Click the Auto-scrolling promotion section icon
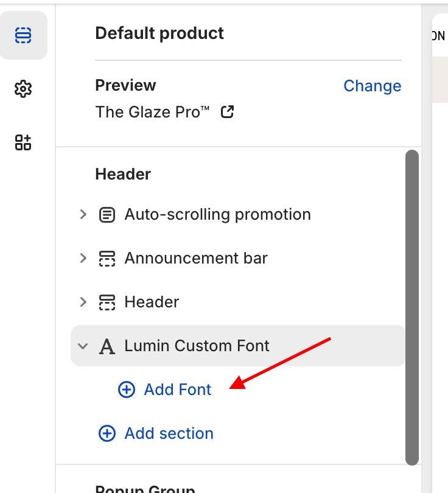Viewport: 448px width, 493px height. (107, 215)
